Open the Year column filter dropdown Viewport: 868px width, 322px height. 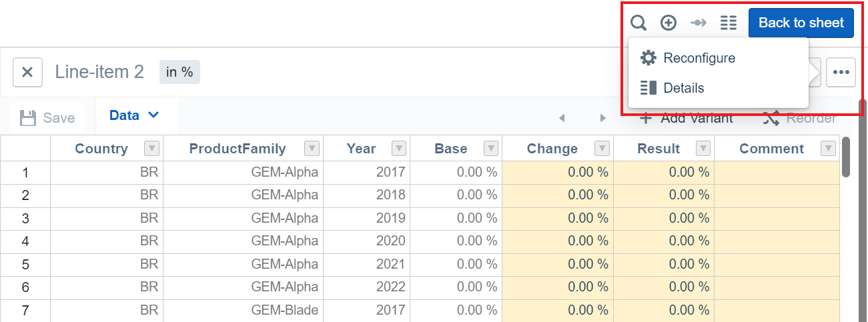pyautogui.click(x=399, y=149)
